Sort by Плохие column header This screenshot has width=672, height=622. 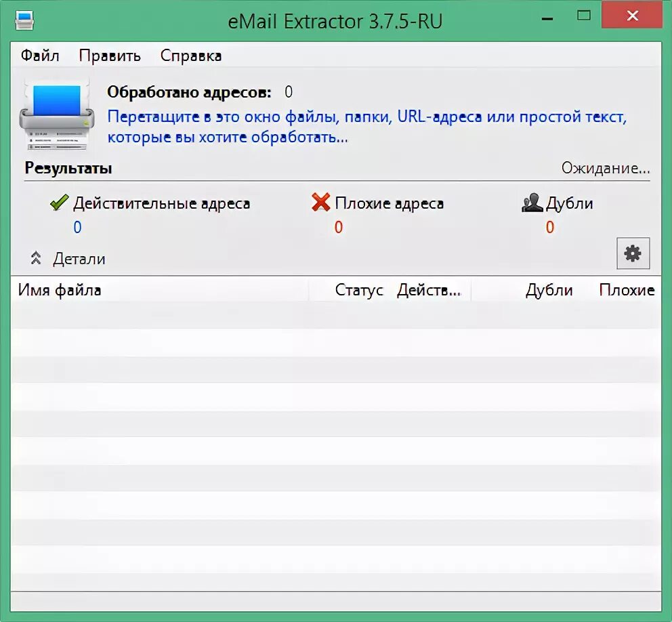pyautogui.click(x=627, y=290)
